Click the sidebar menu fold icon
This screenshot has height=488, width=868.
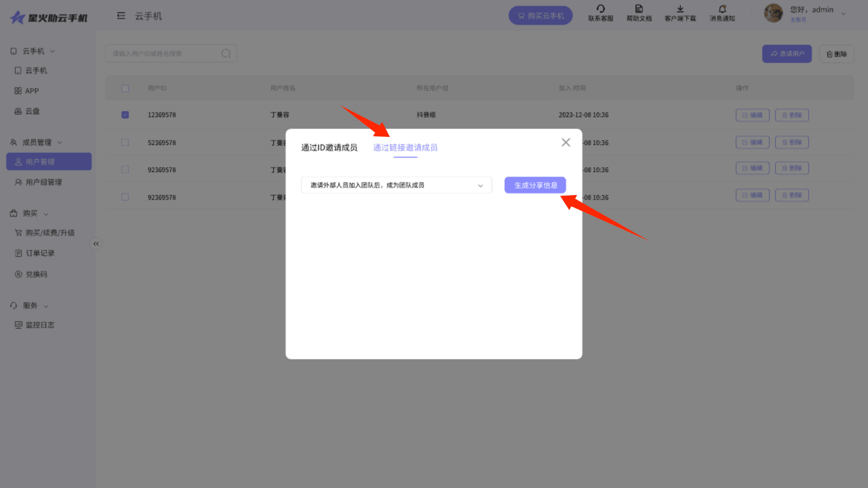coord(121,16)
